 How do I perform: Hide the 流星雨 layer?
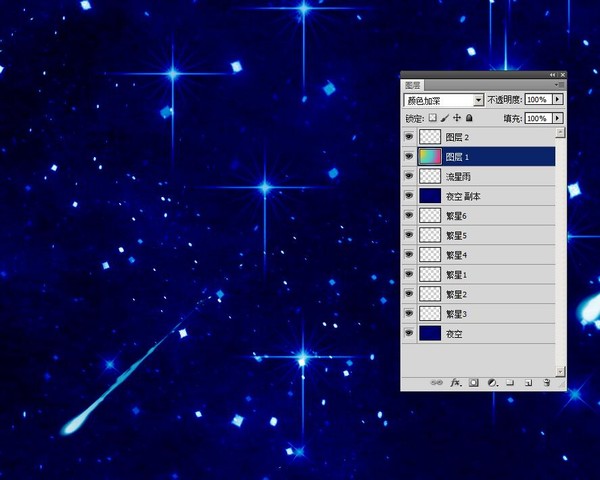coord(409,176)
